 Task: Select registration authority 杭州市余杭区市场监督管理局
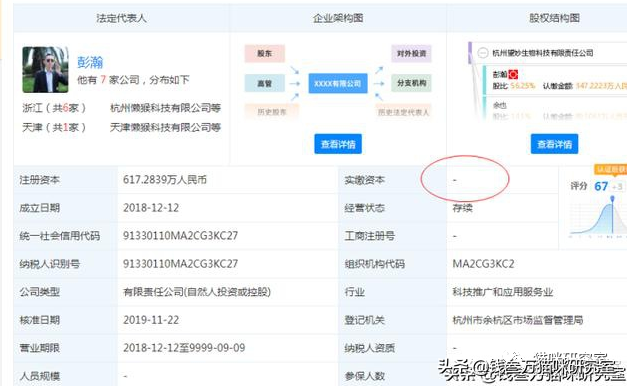517,320
